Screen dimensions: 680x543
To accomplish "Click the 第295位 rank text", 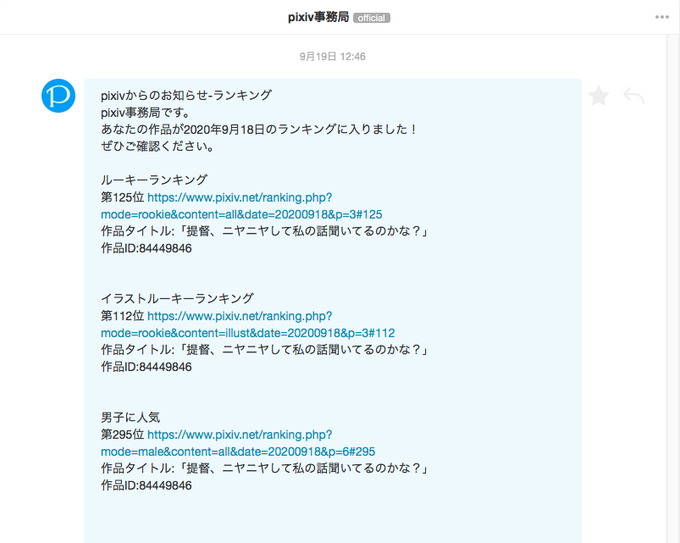I will pyautogui.click(x=122, y=435).
